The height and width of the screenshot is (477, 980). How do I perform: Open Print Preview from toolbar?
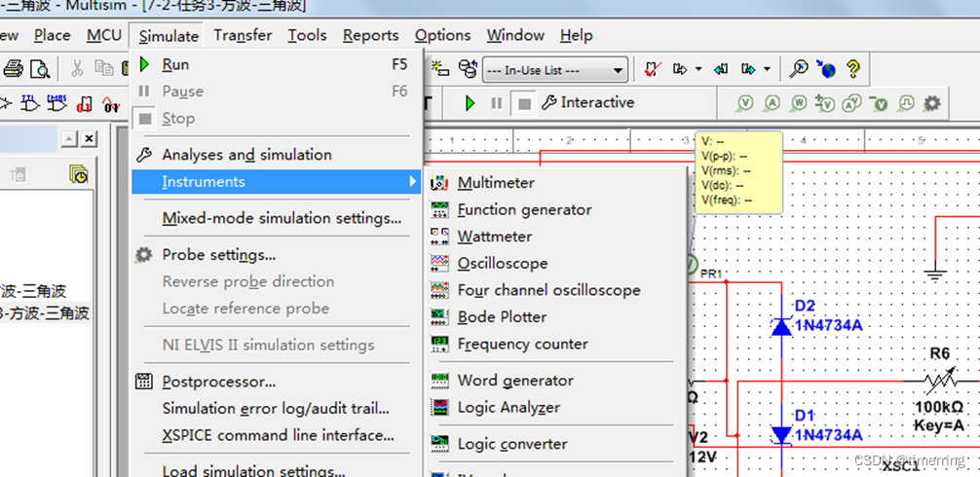tap(41, 69)
